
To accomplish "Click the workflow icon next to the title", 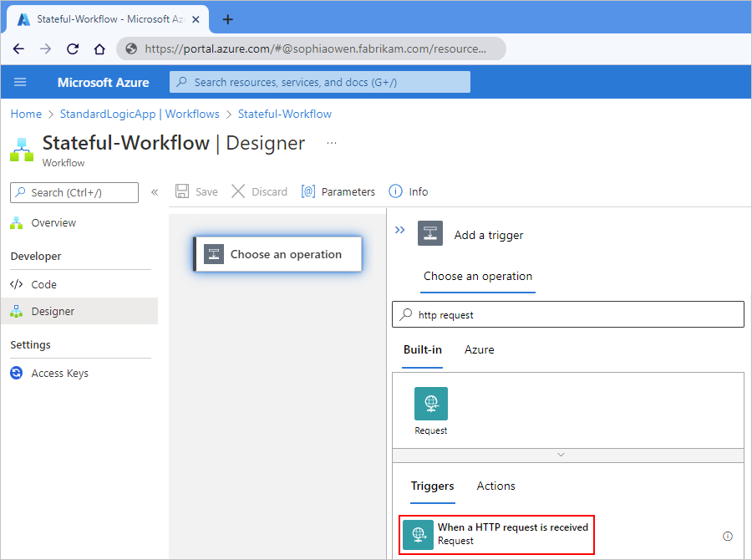I will 22,150.
